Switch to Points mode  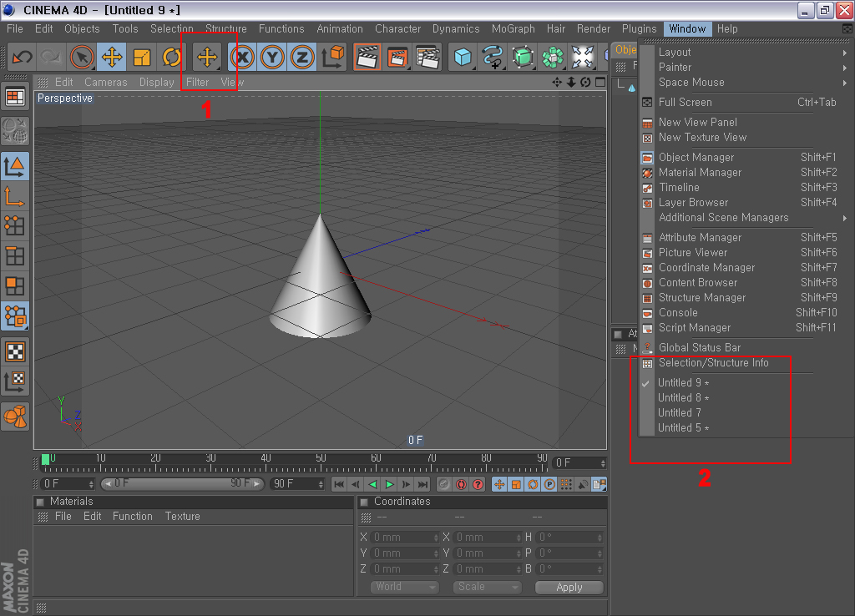15,225
